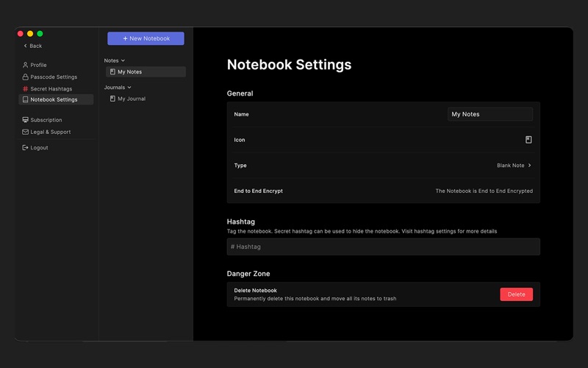Close the window with red button

click(21, 34)
